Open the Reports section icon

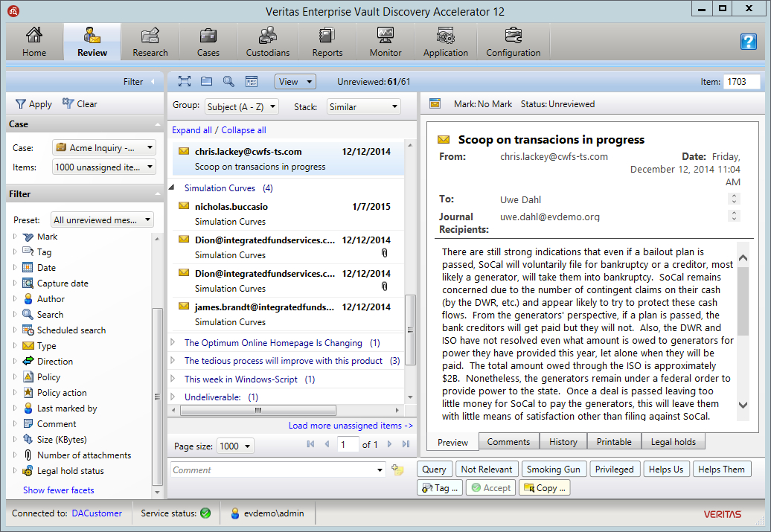[327, 36]
